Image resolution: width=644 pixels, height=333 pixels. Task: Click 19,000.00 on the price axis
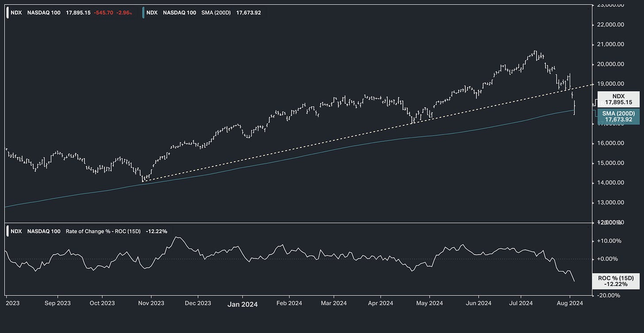click(x=610, y=84)
